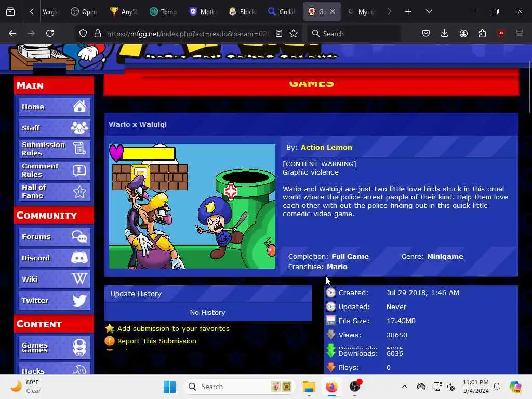
Task: Open the Discord logo icon
Action: coord(79,258)
